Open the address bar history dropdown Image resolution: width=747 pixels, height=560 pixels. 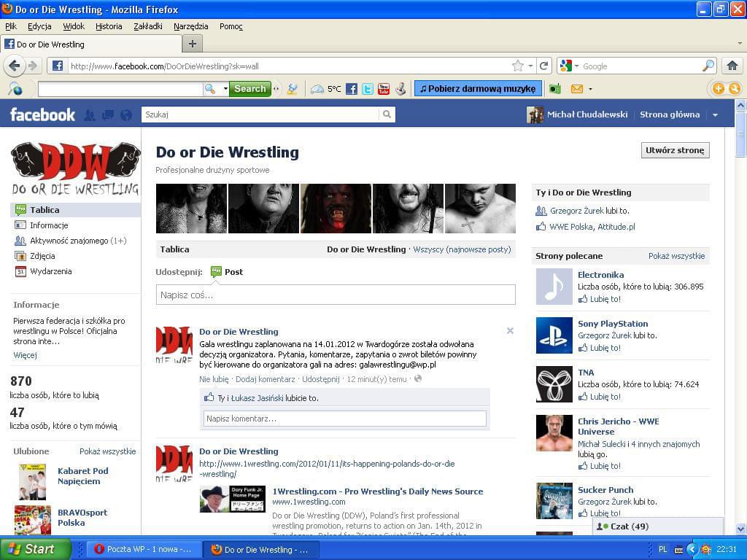(x=530, y=66)
